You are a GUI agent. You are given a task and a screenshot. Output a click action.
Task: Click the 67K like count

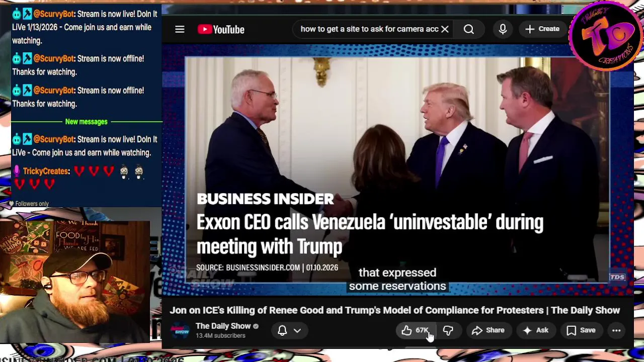(422, 330)
